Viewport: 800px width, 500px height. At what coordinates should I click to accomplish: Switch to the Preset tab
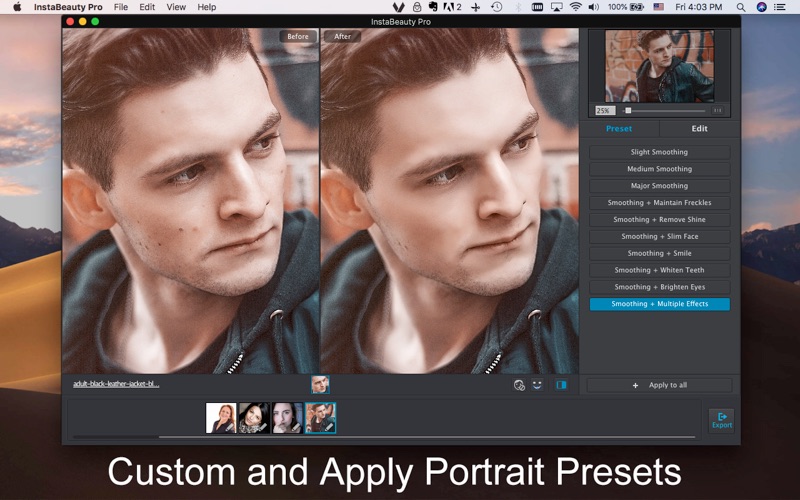(619, 129)
